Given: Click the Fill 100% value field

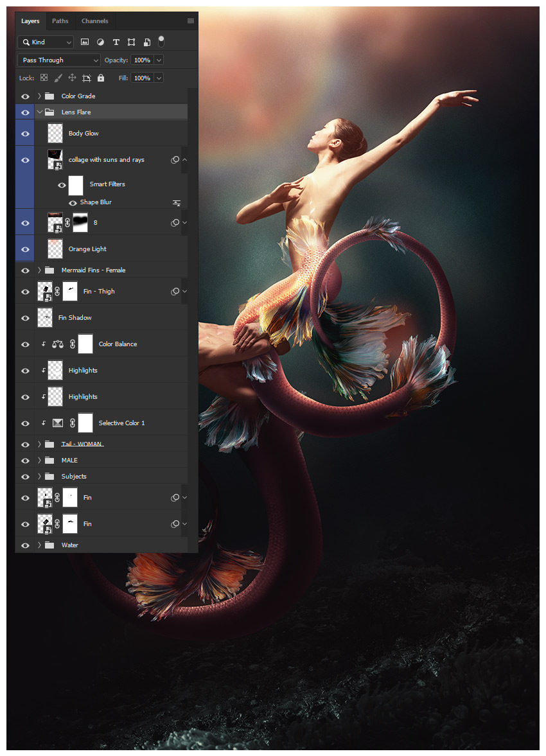Looking at the screenshot, I should point(143,78).
